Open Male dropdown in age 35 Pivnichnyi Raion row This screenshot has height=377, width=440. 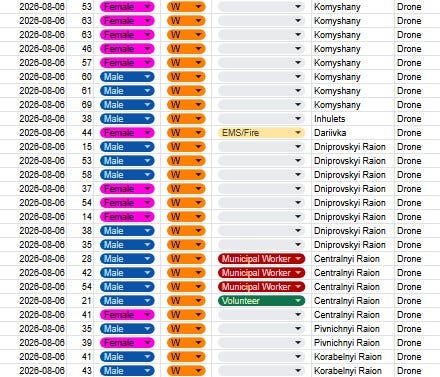127,329
